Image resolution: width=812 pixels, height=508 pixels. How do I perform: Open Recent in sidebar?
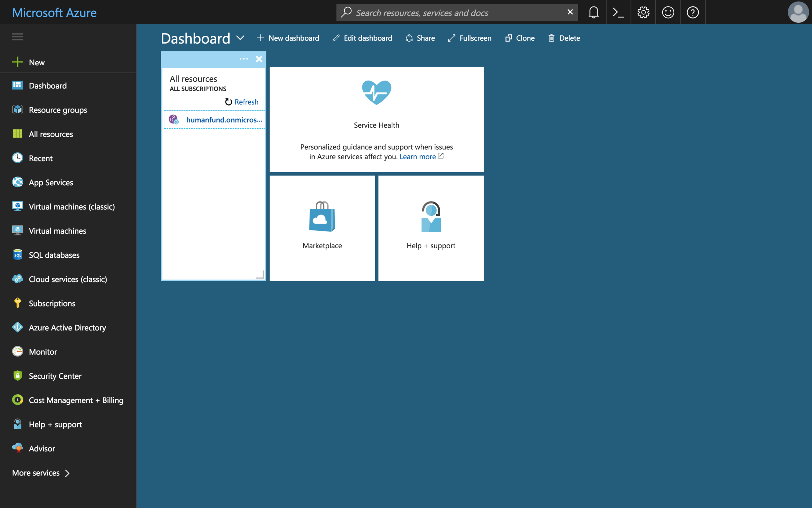[68, 158]
